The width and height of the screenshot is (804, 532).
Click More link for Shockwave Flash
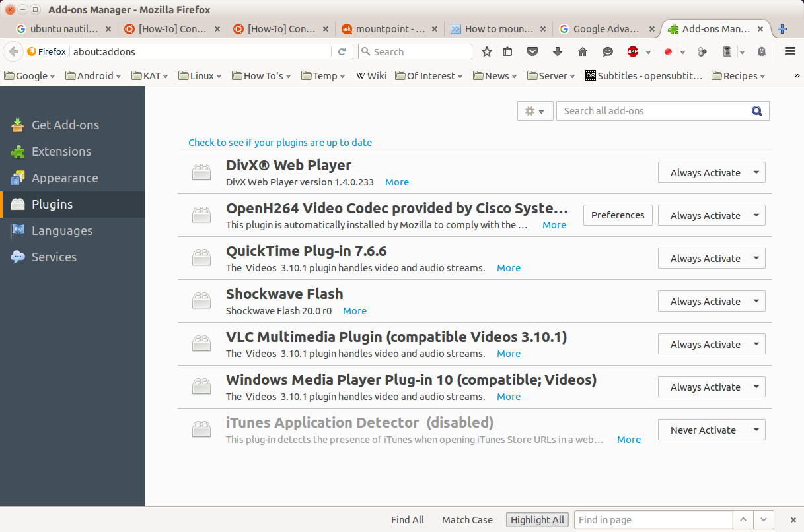[x=355, y=311]
